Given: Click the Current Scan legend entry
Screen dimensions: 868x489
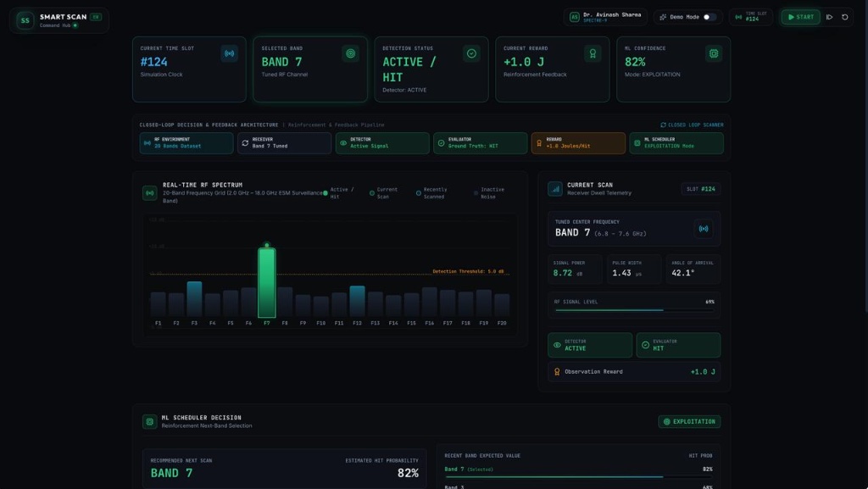Looking at the screenshot, I should (384, 193).
